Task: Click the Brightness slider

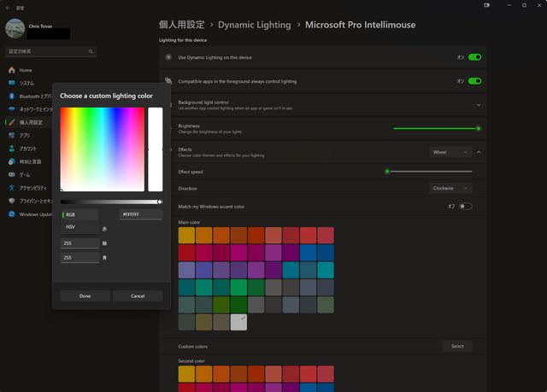Action: click(x=436, y=128)
